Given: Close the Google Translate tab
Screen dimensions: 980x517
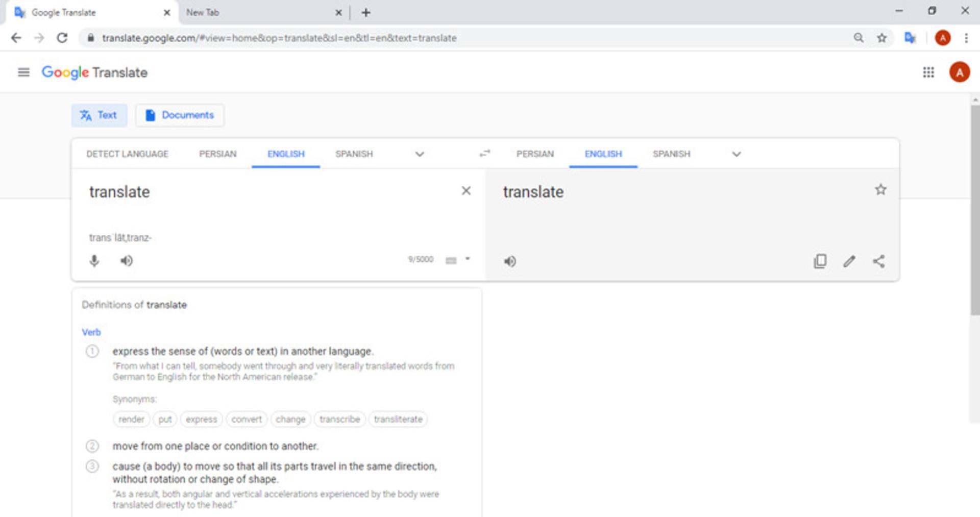Looking at the screenshot, I should [167, 13].
